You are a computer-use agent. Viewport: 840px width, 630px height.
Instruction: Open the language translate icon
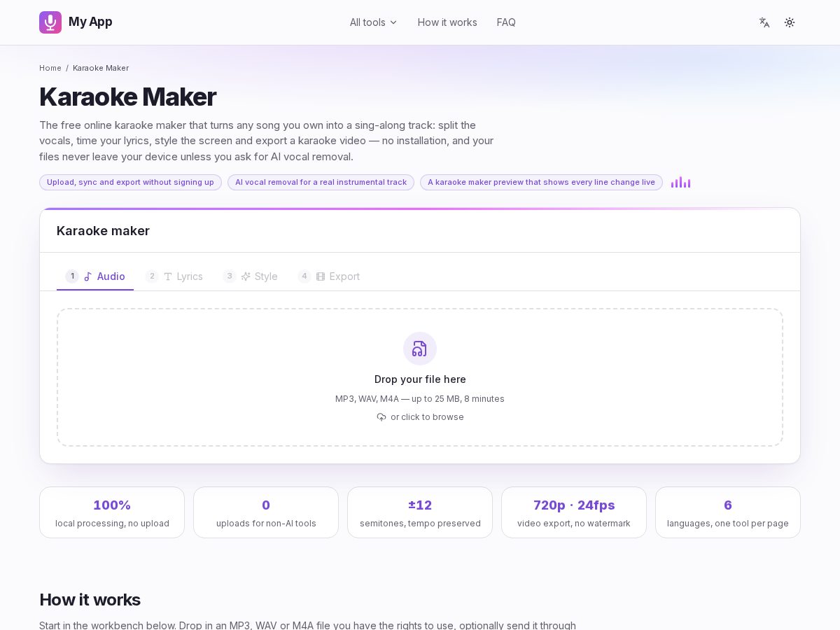pyautogui.click(x=764, y=22)
